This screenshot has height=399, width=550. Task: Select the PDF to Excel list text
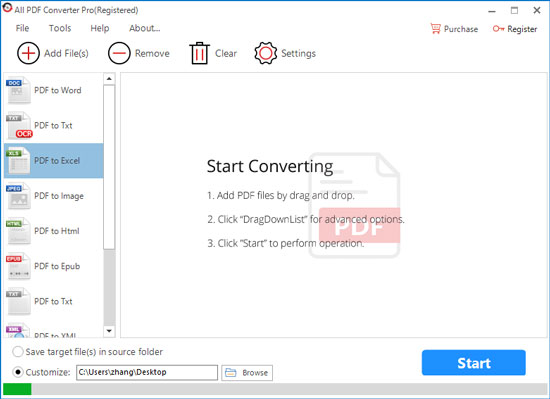[57, 161]
